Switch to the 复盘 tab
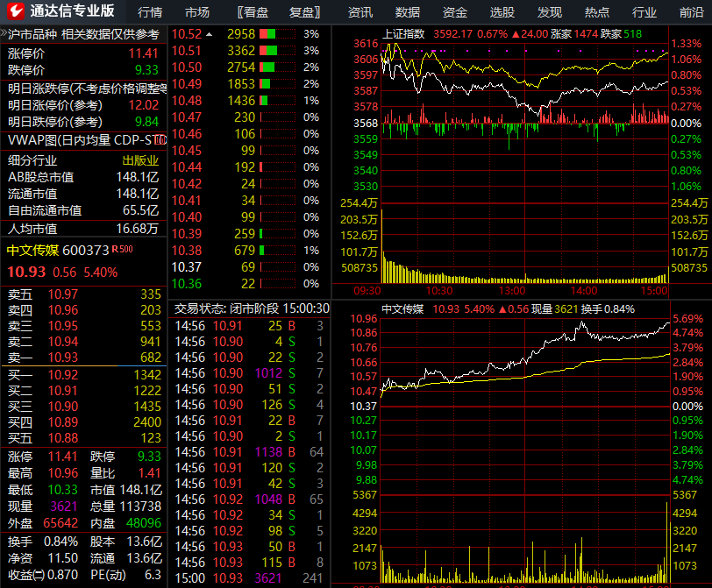This screenshot has width=712, height=588. point(304,12)
